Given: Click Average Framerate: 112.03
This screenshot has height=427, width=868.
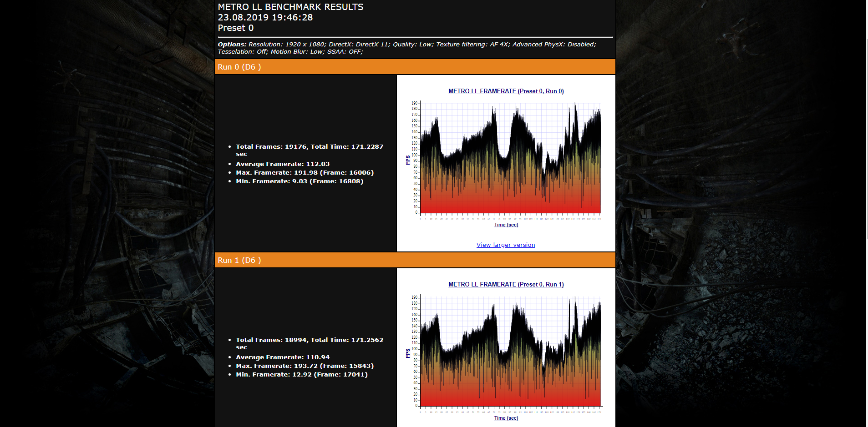Looking at the screenshot, I should (283, 164).
